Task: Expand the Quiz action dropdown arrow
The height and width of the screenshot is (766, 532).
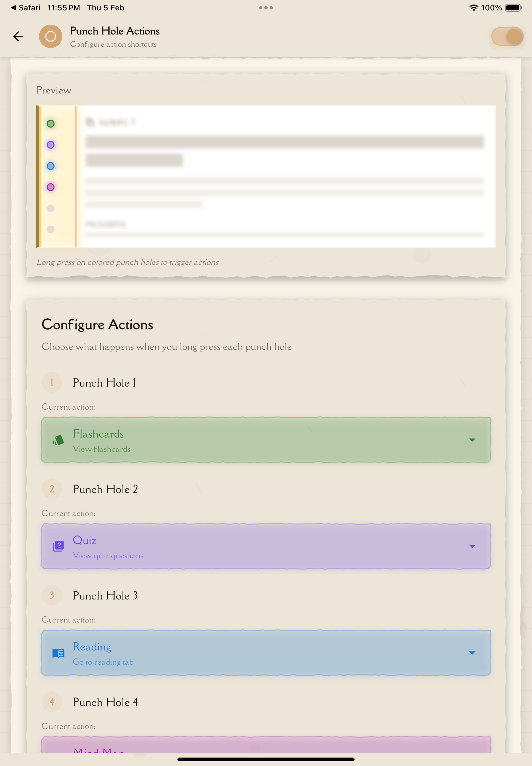Action: tap(472, 546)
